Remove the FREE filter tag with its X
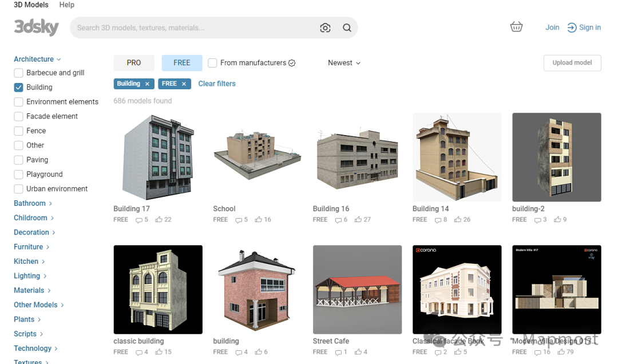The width and height of the screenshot is (618, 364). click(184, 84)
